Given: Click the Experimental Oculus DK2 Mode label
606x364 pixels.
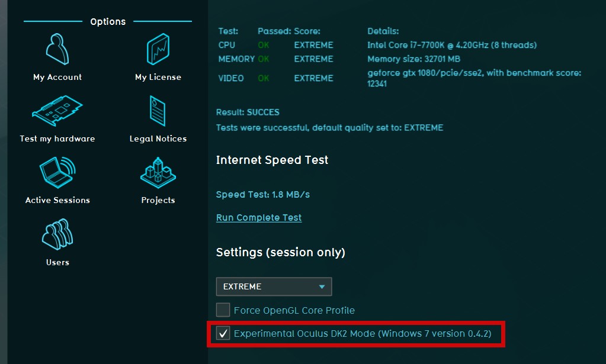Looking at the screenshot, I should click(x=363, y=334).
